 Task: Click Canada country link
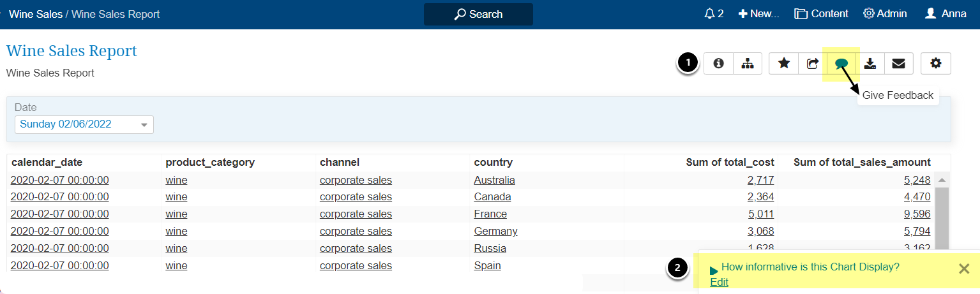point(492,196)
